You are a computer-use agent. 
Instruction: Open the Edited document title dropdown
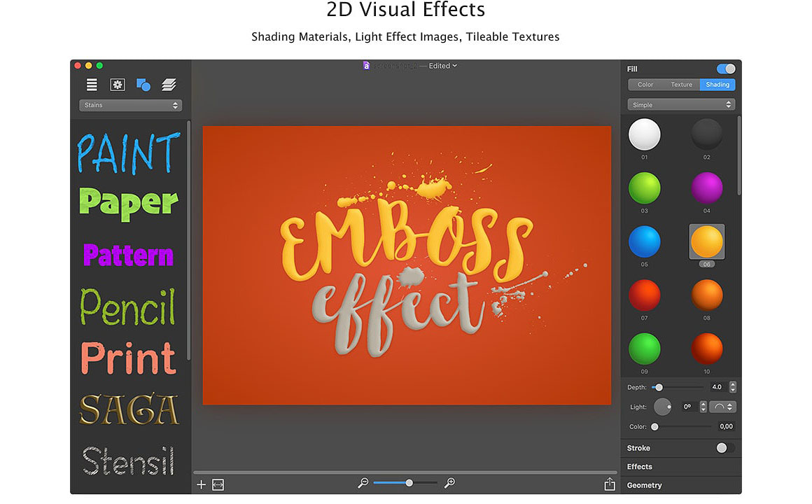[443, 66]
